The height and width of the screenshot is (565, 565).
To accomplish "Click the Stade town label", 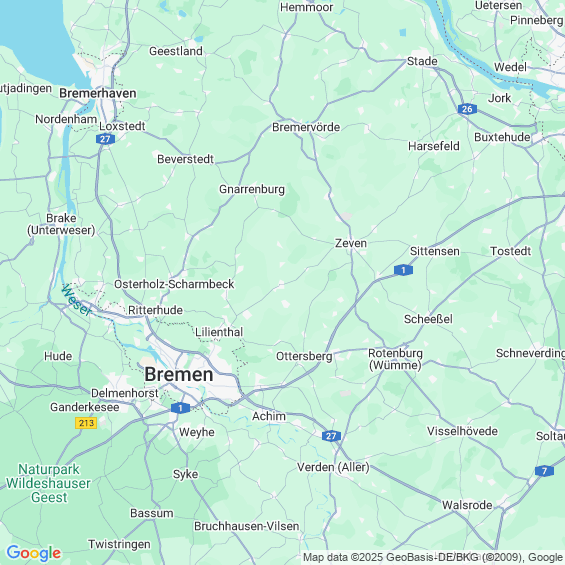I will [x=422, y=61].
